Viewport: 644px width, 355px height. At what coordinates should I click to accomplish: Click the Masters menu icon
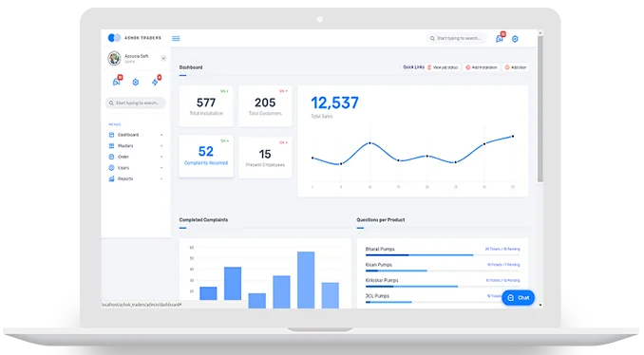click(111, 145)
